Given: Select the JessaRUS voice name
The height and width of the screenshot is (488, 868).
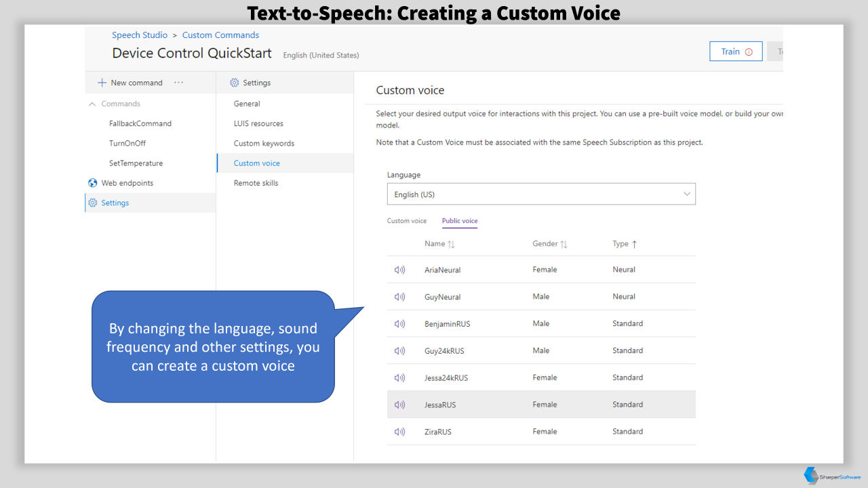Looking at the screenshot, I should pyautogui.click(x=440, y=405).
